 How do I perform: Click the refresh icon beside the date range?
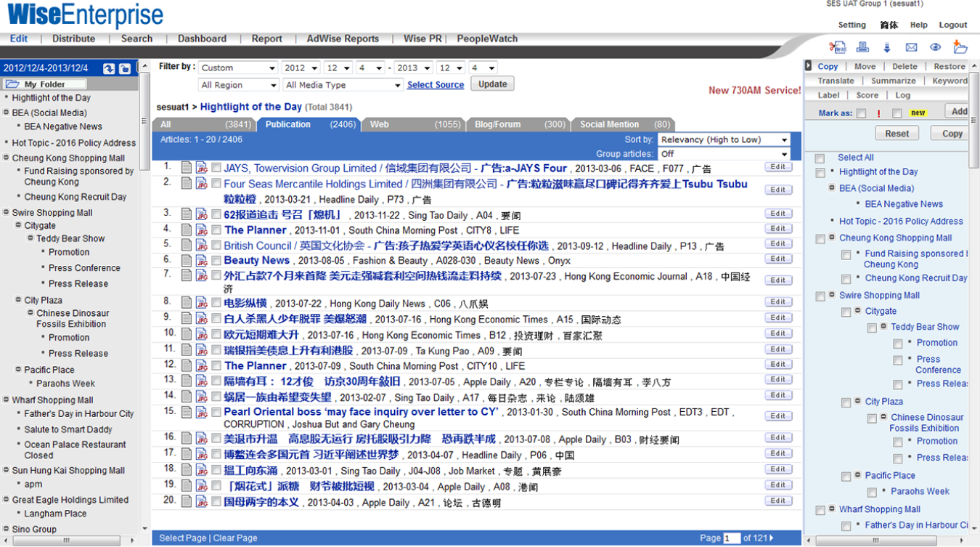(109, 68)
